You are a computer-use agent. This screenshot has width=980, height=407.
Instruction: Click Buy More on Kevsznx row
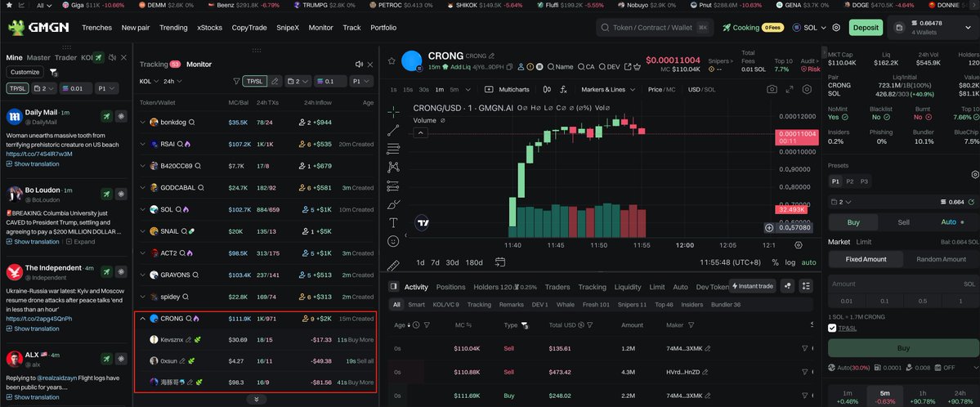click(x=360, y=339)
